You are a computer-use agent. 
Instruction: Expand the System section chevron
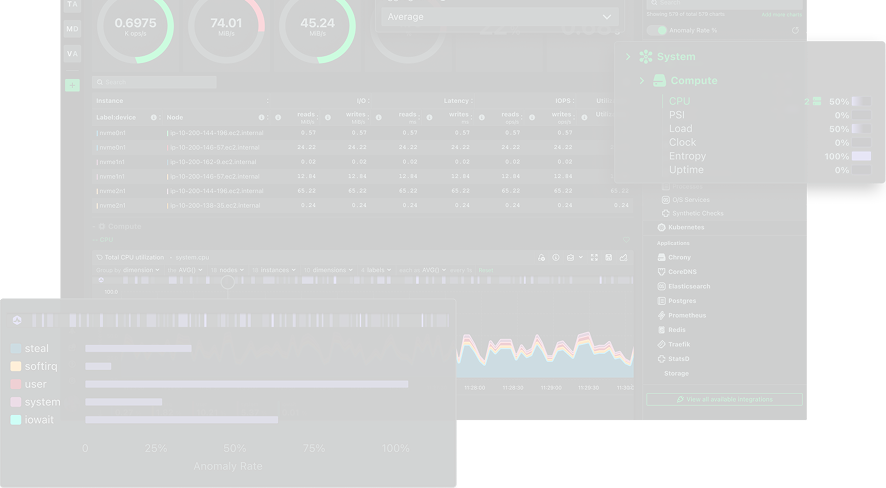(628, 56)
